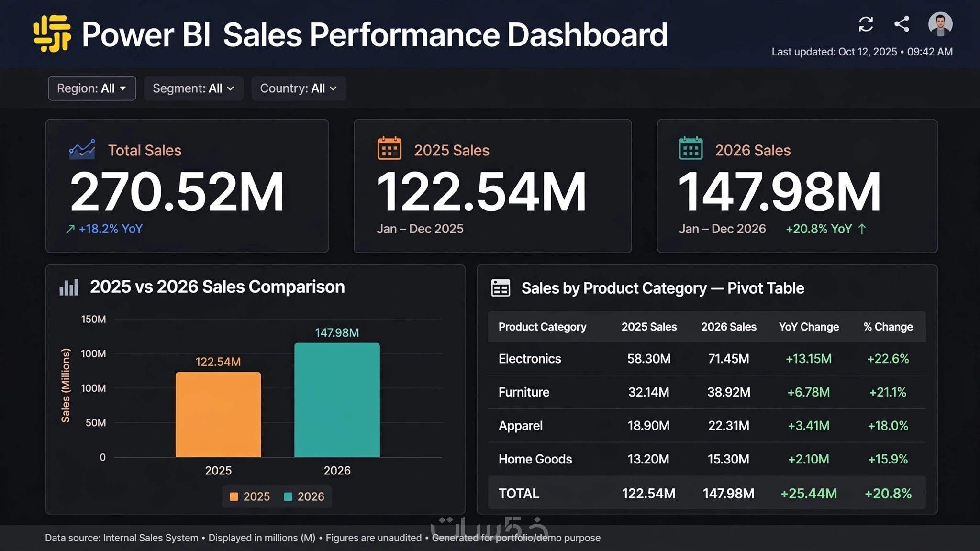Click the yellow Power BI logo icon
The height and width of the screenshot is (551, 980).
coord(53,33)
